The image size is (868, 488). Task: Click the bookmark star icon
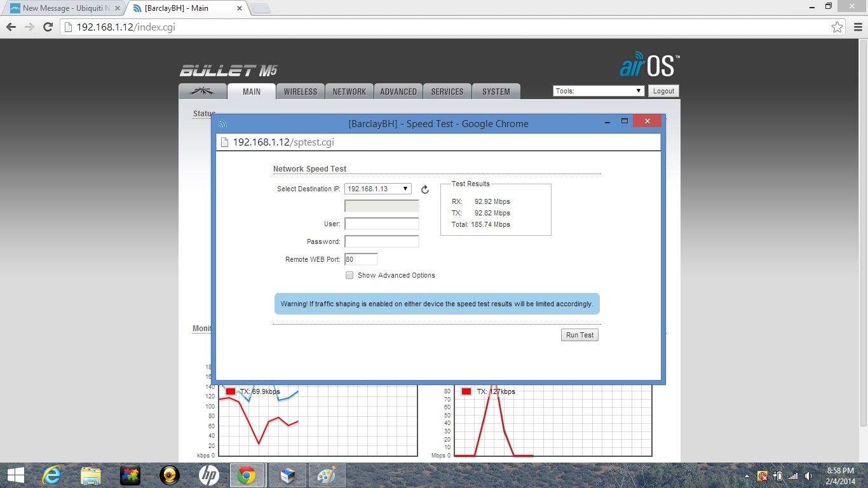tap(837, 27)
